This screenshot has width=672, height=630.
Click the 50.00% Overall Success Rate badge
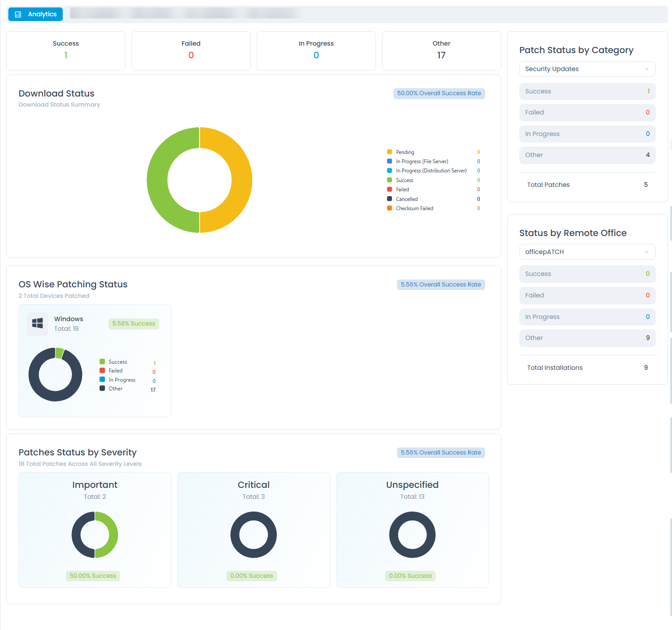(439, 93)
